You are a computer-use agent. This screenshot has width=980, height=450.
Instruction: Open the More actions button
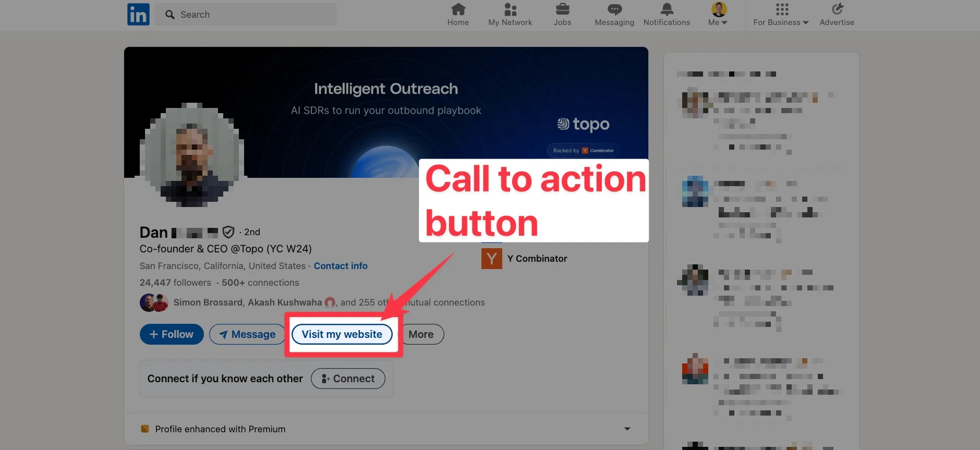point(421,334)
